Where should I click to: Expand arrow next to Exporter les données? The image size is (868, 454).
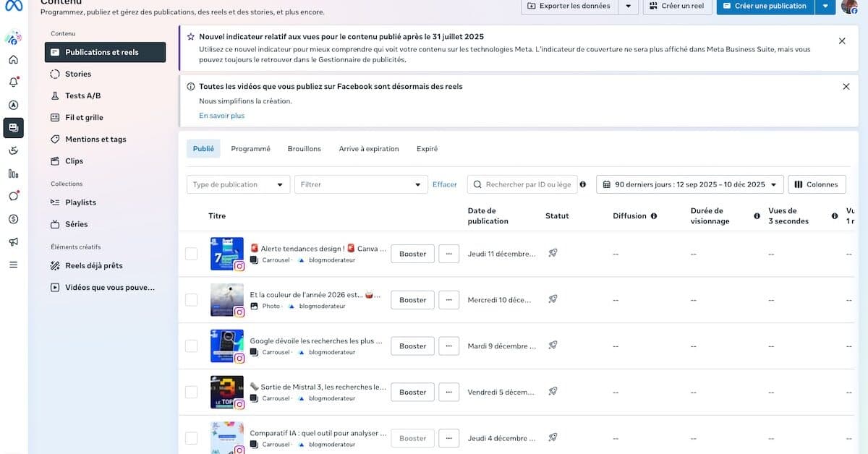click(628, 7)
